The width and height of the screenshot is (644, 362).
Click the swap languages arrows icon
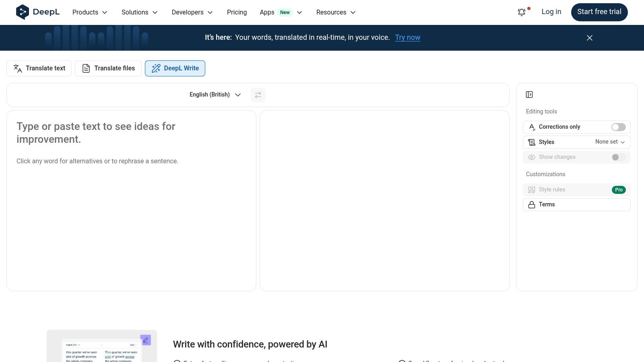point(258,95)
